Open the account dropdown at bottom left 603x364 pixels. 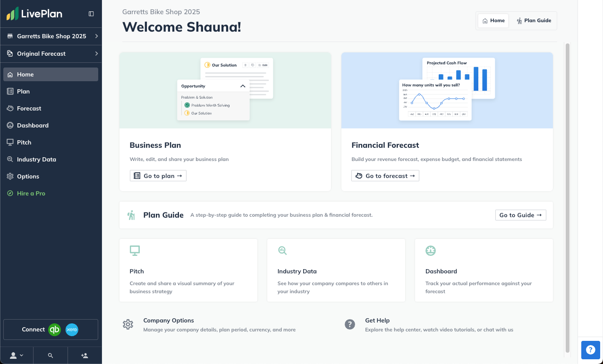coord(17,355)
